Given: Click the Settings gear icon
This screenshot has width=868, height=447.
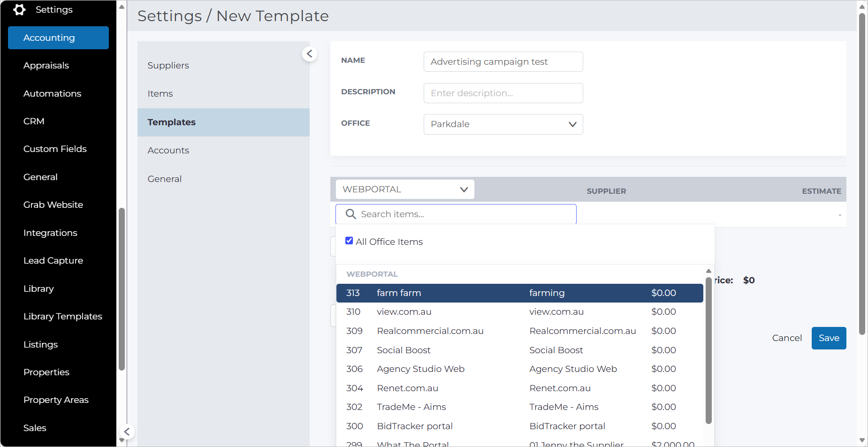Looking at the screenshot, I should click(x=19, y=9).
